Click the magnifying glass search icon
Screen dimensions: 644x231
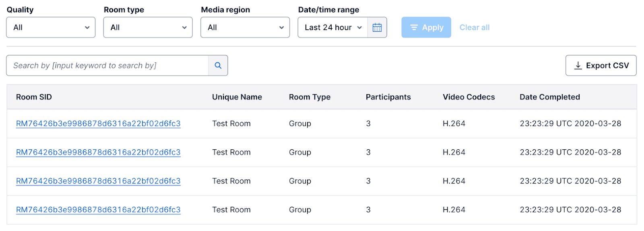[218, 66]
